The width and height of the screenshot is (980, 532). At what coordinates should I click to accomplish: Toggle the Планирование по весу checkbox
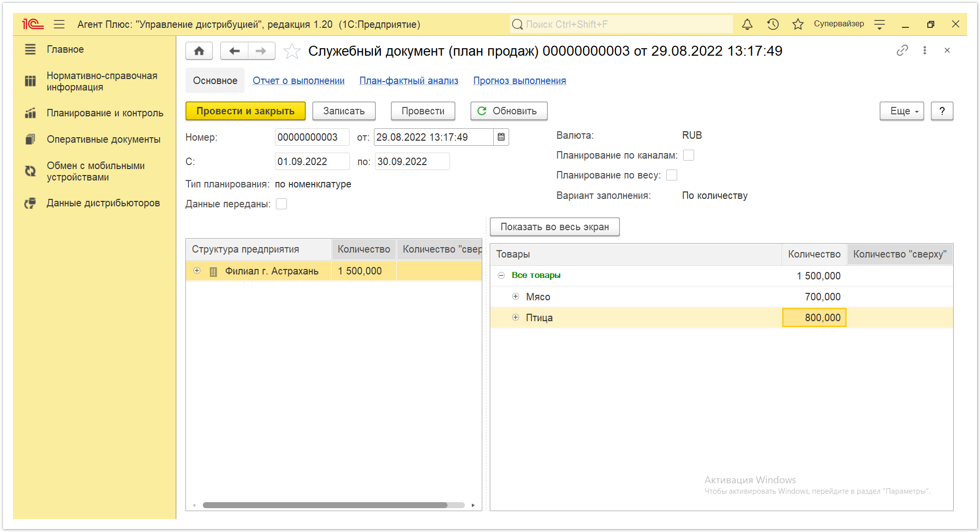tap(671, 175)
